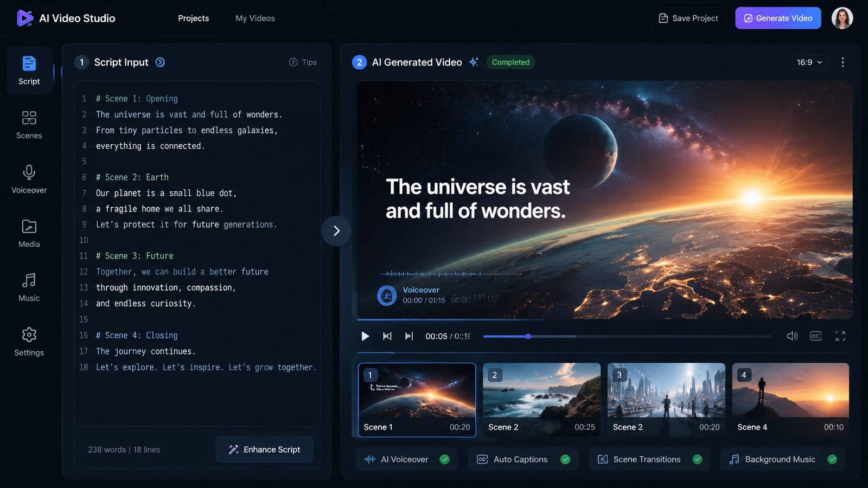This screenshot has width=868, height=488.
Task: Play the generated video
Action: tap(365, 336)
